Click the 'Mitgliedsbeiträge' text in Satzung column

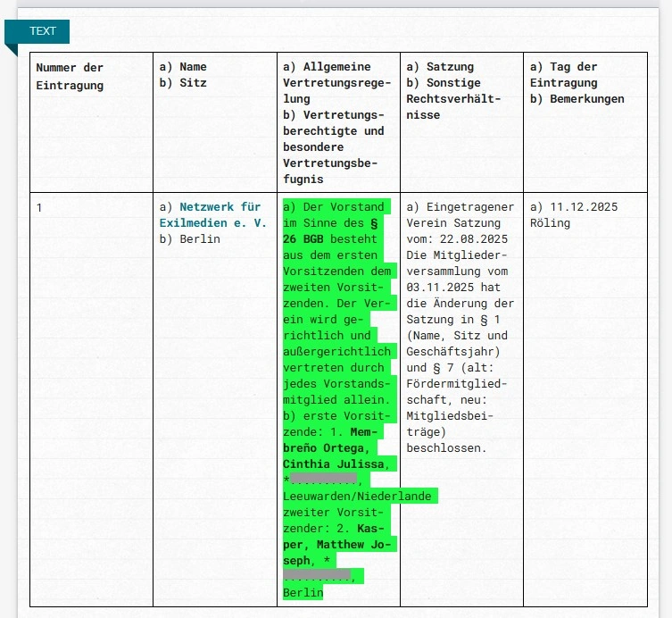point(450,423)
